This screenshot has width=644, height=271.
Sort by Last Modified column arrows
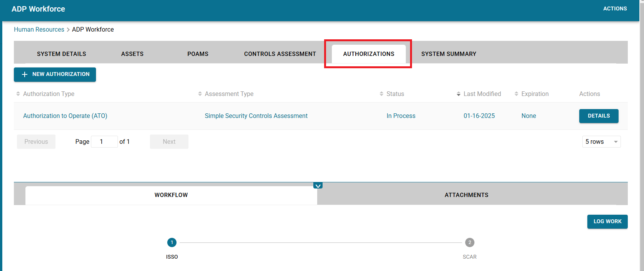click(x=459, y=94)
